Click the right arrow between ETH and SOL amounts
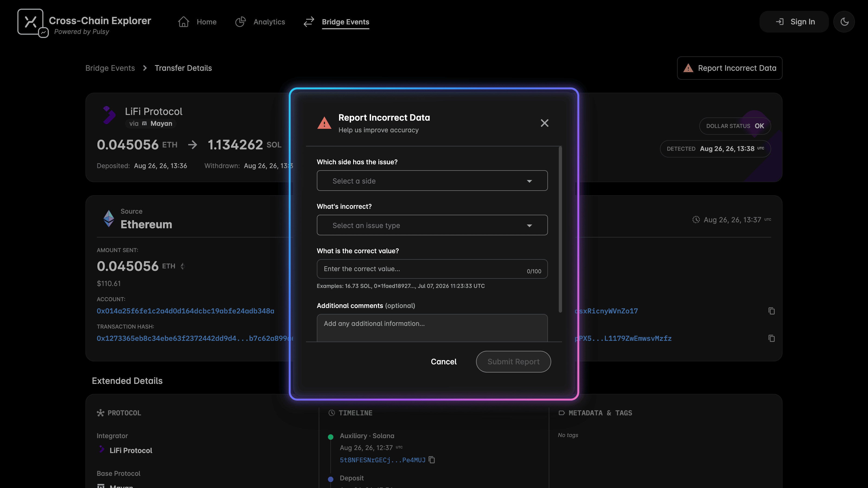This screenshot has height=488, width=868. click(192, 145)
